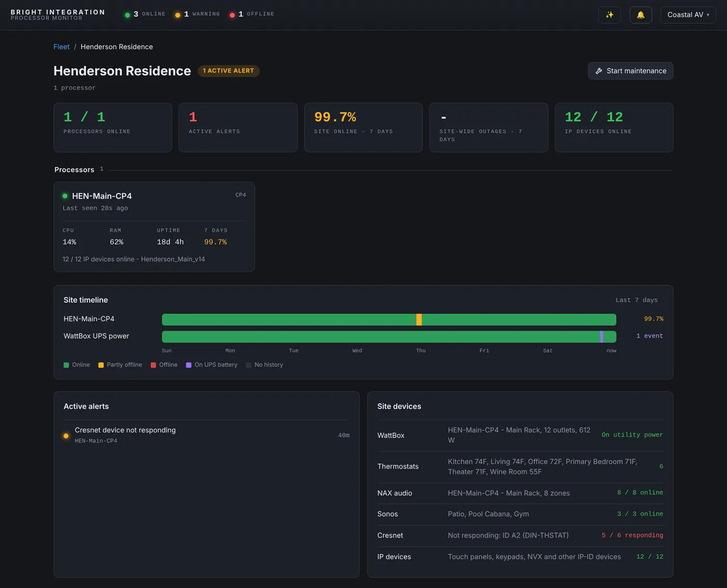This screenshot has height=588, width=727.
Task: Click the orange warning status dot in header
Action: [x=178, y=15]
